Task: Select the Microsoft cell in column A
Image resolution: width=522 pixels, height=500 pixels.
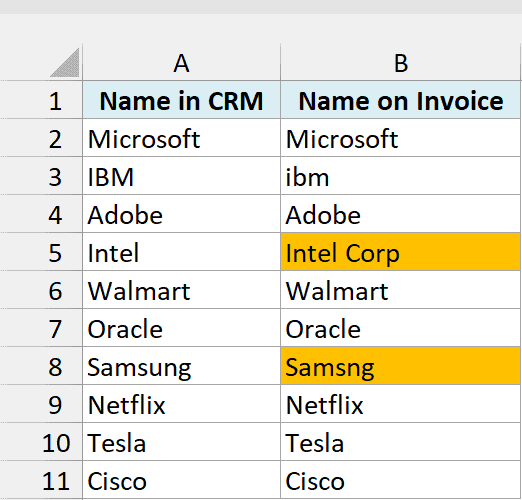Action: click(x=182, y=138)
